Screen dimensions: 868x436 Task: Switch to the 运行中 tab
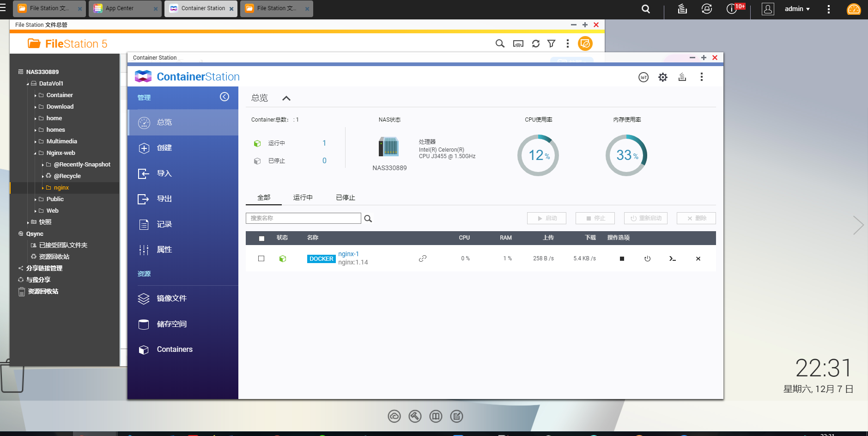(x=303, y=197)
